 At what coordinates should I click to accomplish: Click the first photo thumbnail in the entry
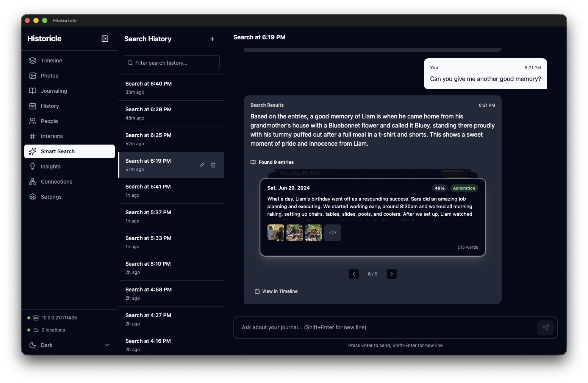click(x=275, y=233)
